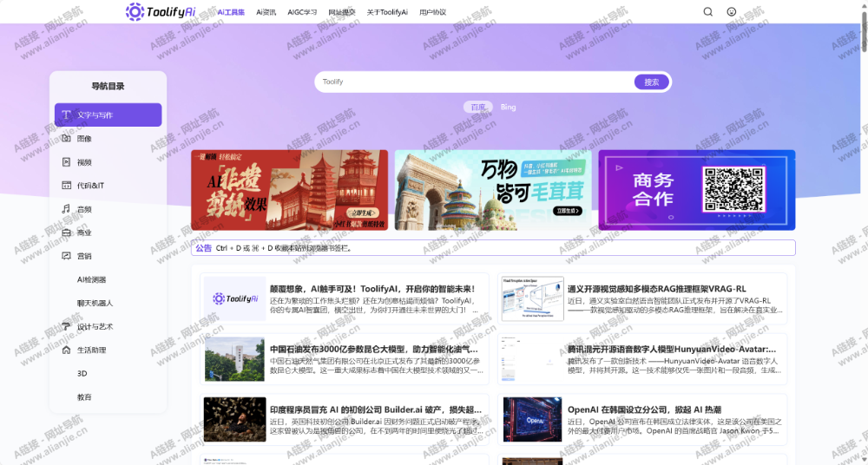Select 文字与写作 category in sidebar

click(x=108, y=115)
